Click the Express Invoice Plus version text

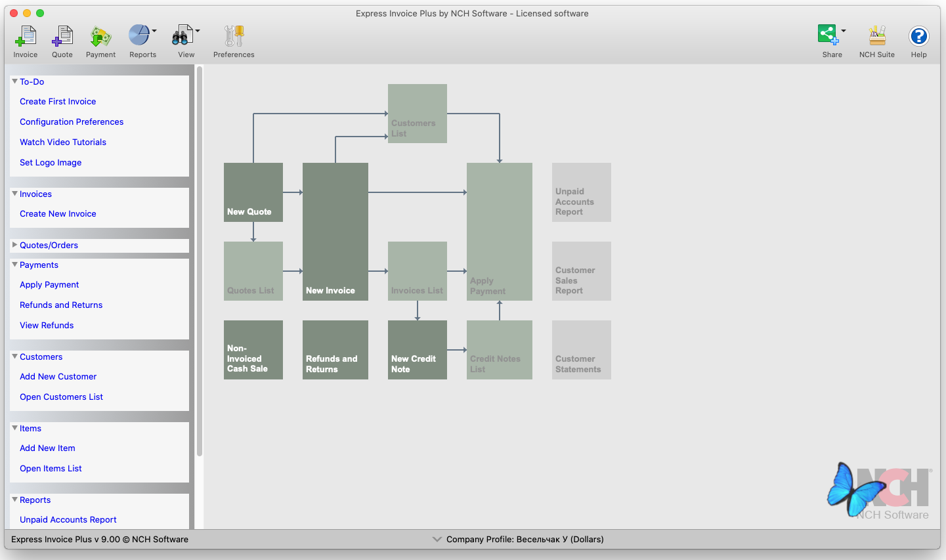coord(100,540)
